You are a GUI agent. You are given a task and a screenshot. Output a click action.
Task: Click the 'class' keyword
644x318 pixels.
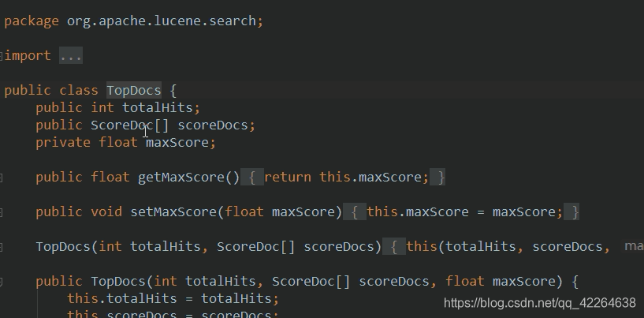(x=79, y=91)
